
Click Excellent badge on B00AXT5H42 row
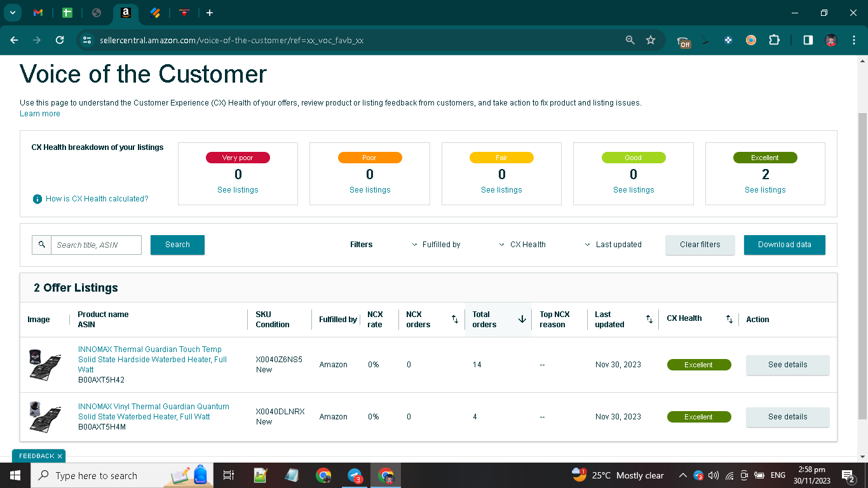[x=699, y=365]
